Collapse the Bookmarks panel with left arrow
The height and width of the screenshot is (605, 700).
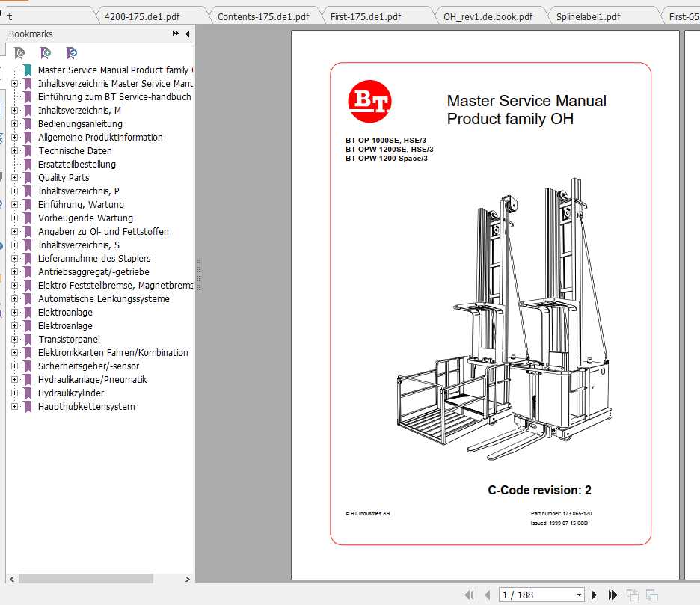point(188,34)
